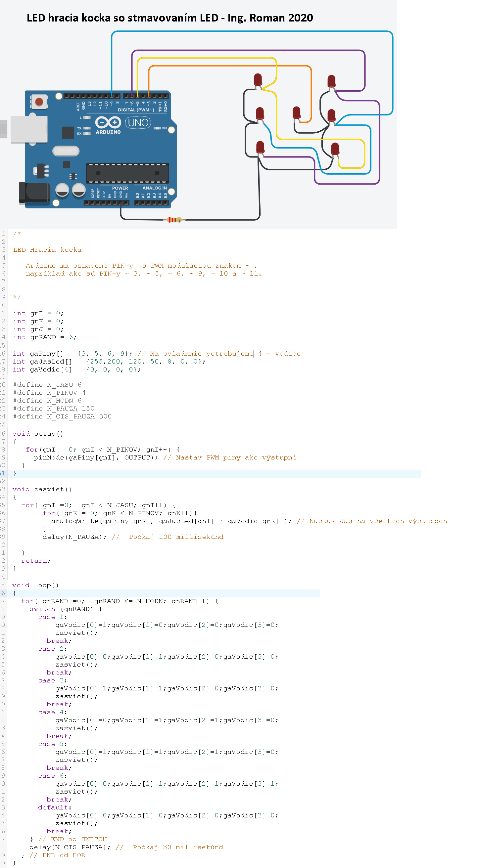Screen dimensions: 482x868
Task: Click the ON power indicator LED
Action: tap(157, 128)
